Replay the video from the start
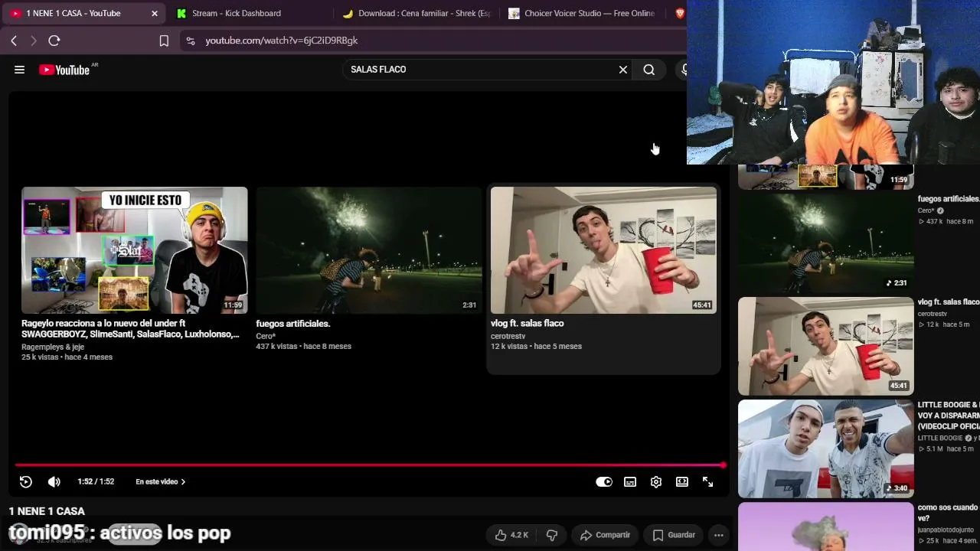Viewport: 980px width, 551px height. pyautogui.click(x=26, y=481)
